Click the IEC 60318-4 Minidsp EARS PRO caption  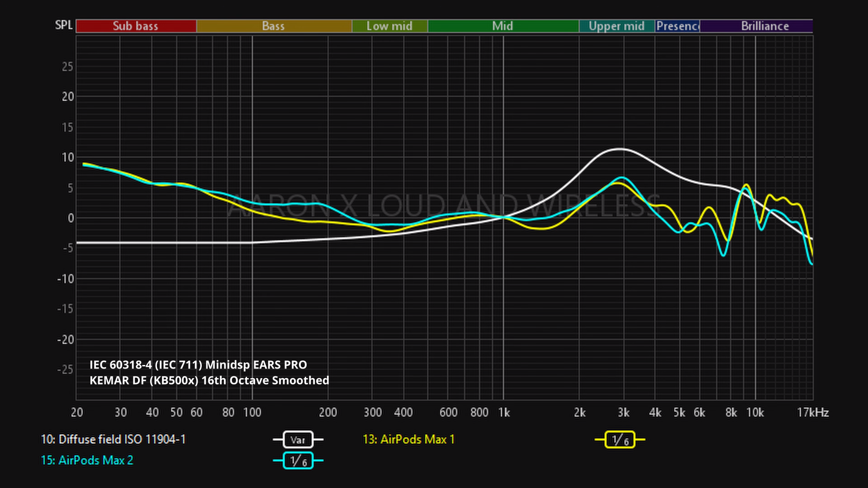tap(198, 365)
